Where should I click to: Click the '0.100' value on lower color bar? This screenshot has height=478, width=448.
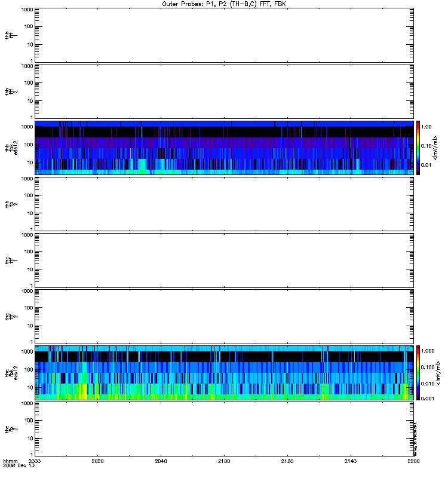428,367
